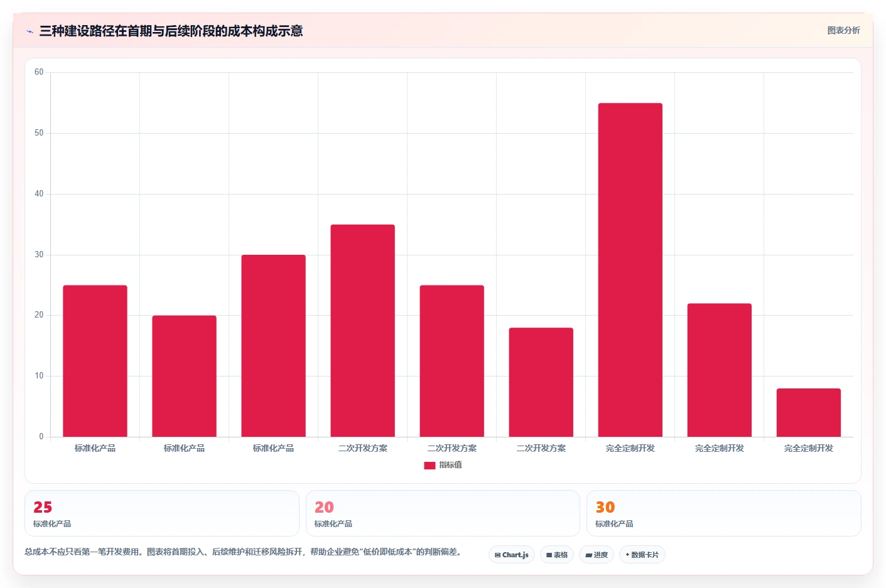Select the 进度 tag text

coord(601,555)
